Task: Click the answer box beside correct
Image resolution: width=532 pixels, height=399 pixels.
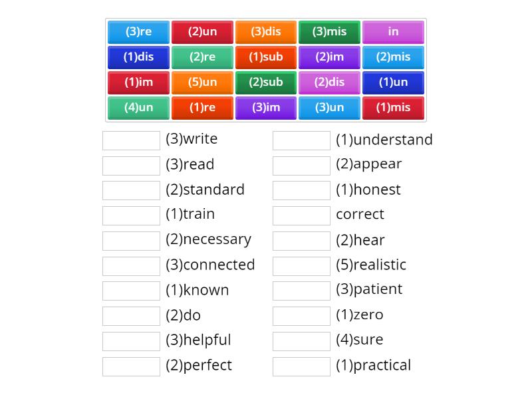Action: (x=301, y=215)
